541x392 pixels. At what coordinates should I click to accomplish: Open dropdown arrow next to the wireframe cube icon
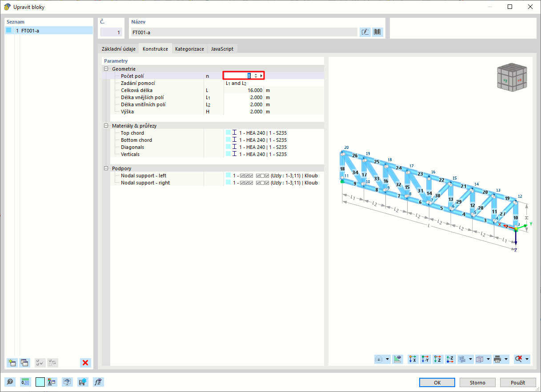pos(488,359)
